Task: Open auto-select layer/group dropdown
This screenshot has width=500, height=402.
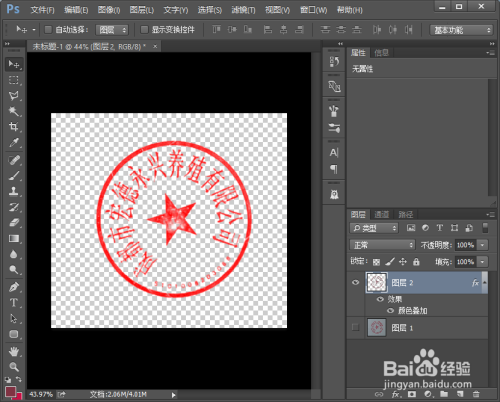Action: 112,30
